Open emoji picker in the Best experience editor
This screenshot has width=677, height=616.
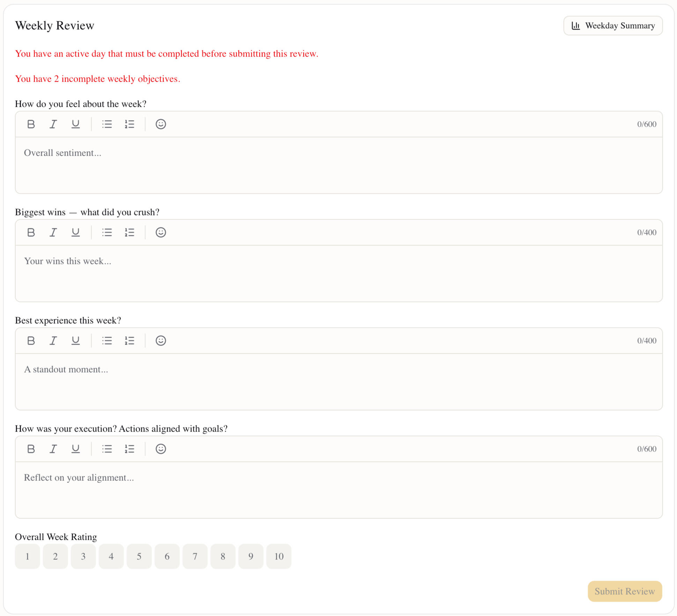click(161, 340)
